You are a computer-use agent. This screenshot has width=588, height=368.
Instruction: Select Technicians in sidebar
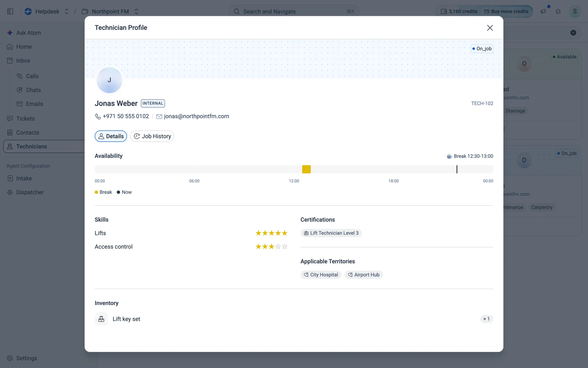point(44,146)
